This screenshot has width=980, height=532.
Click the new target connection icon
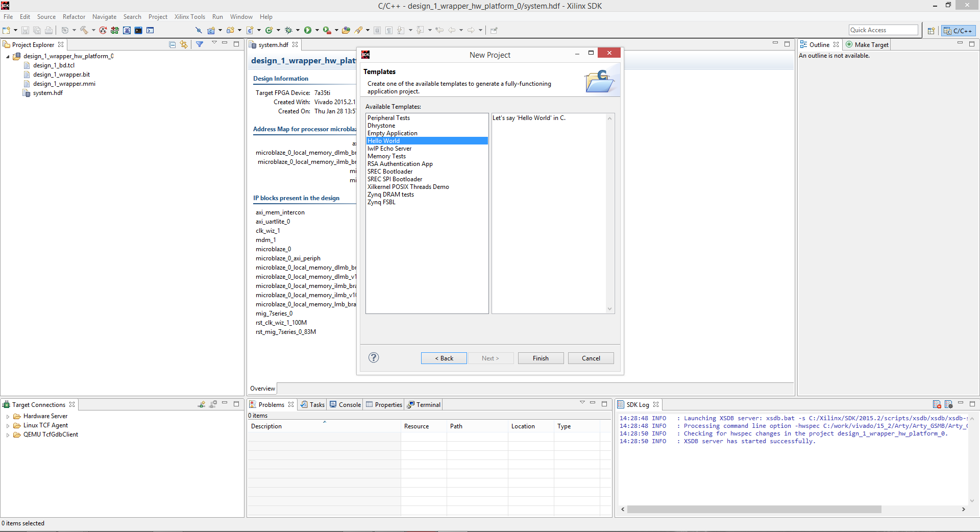[x=202, y=404]
